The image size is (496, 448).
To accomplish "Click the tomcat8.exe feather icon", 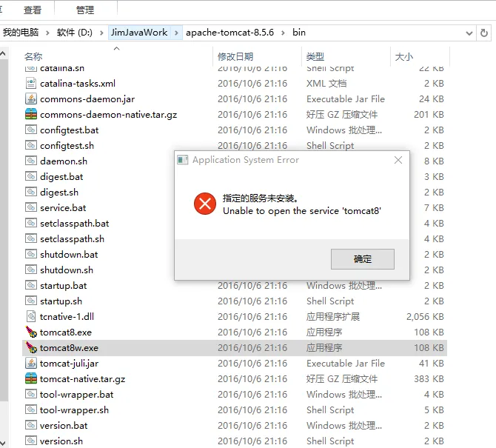I will point(30,332).
